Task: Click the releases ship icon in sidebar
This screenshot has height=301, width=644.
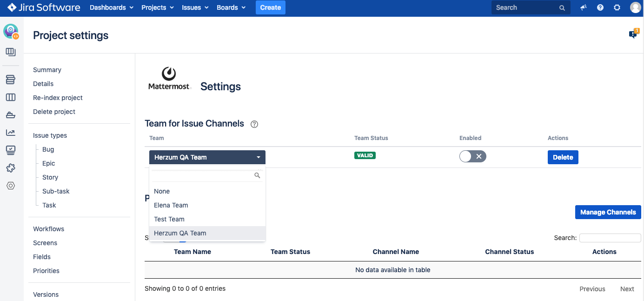Action: (x=11, y=115)
